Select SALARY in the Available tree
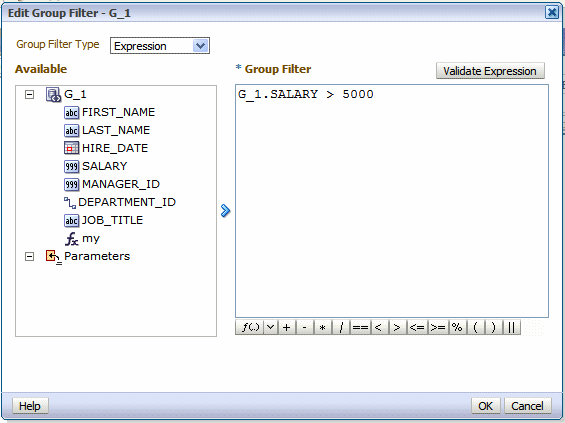The image size is (565, 423). 104,166
